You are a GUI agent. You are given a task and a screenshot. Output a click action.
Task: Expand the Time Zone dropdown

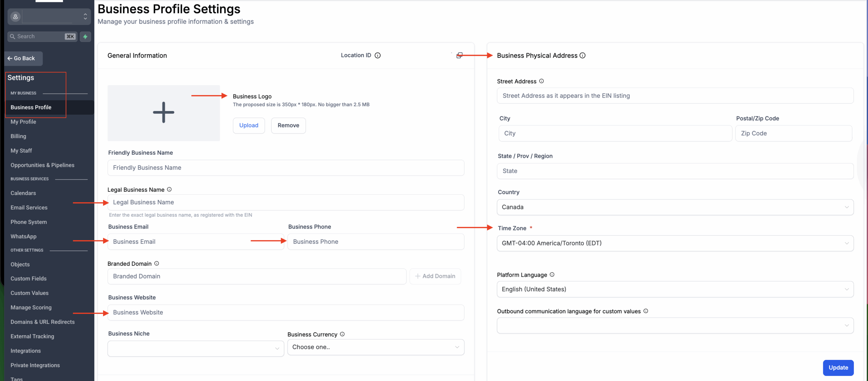click(675, 243)
